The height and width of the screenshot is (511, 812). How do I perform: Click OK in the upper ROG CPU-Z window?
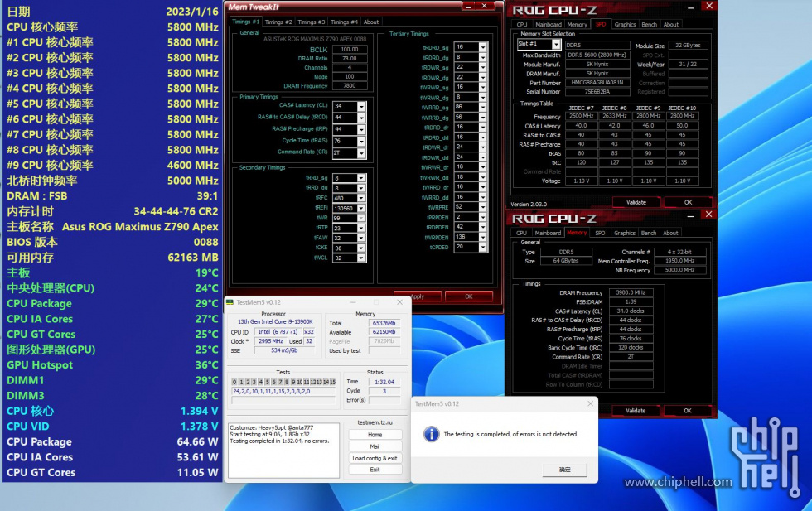tap(689, 202)
